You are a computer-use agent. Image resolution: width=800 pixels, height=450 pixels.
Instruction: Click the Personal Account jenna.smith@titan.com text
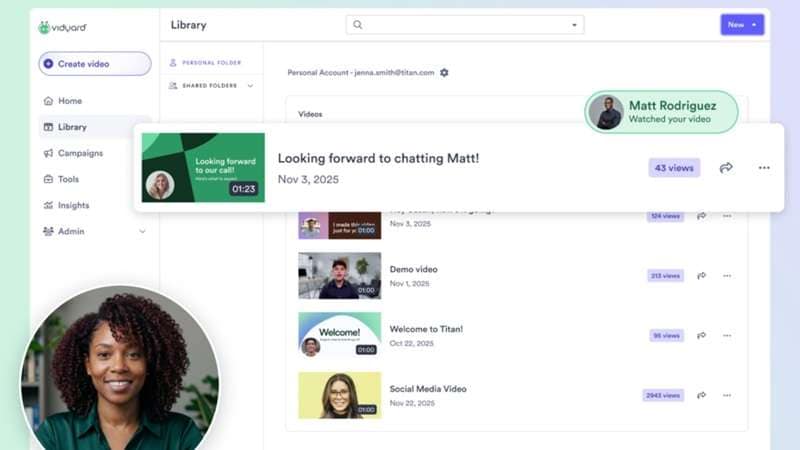tap(361, 73)
